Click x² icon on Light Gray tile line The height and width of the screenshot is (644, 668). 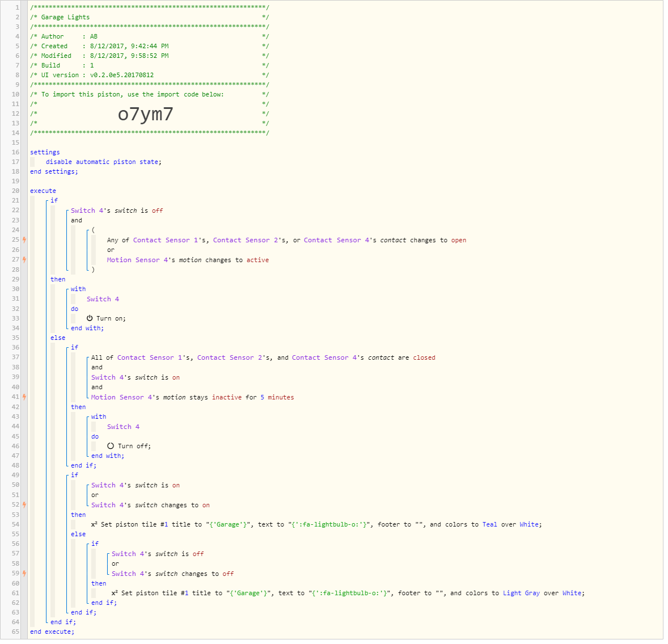(x=115, y=595)
